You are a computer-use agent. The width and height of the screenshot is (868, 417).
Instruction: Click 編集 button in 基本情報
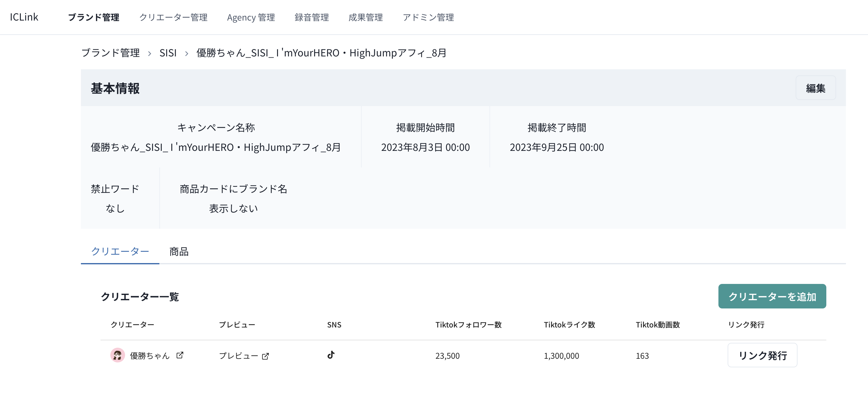click(815, 88)
